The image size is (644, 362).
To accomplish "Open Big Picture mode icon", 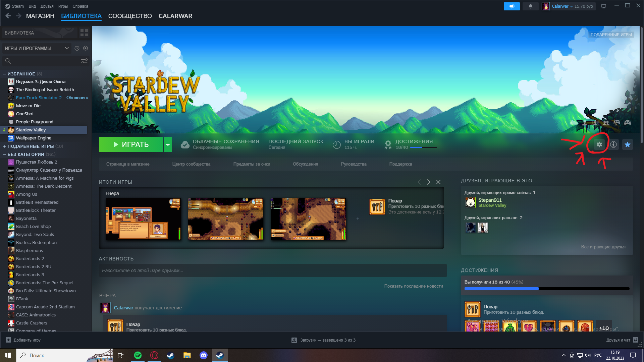I will point(604,6).
